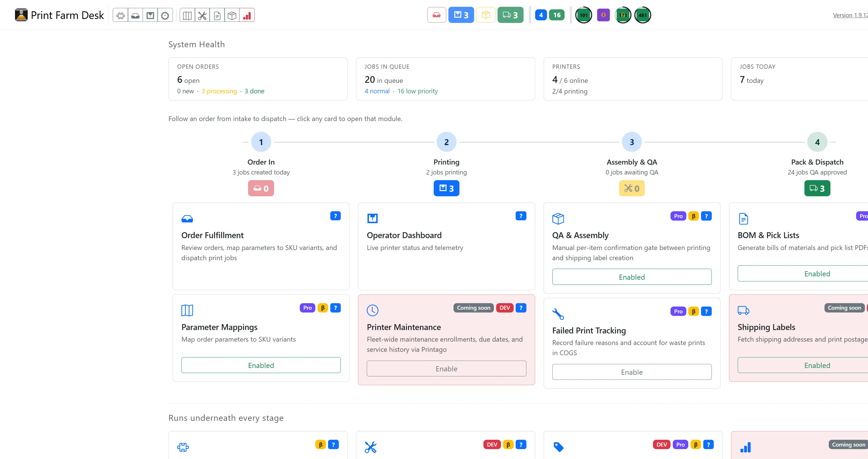Open help for Parameter Mappings card
Screen dimensions: 868x459
(x=335, y=308)
